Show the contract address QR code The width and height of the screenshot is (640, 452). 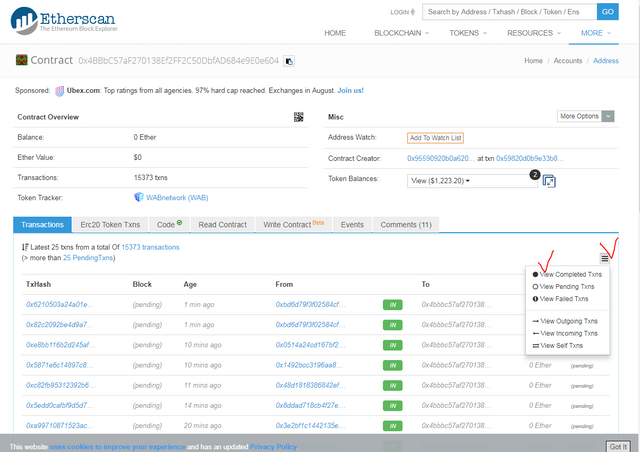click(298, 117)
